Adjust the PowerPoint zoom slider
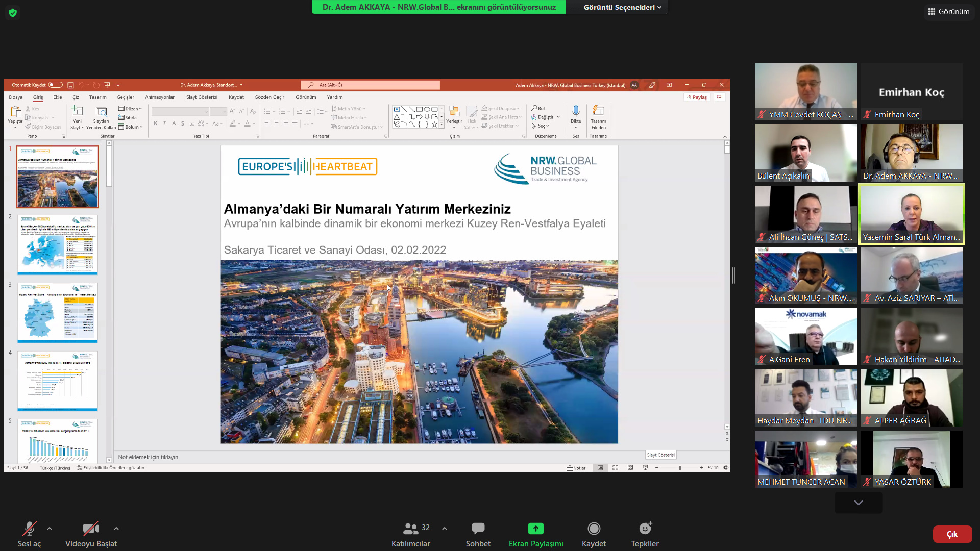 click(x=680, y=468)
